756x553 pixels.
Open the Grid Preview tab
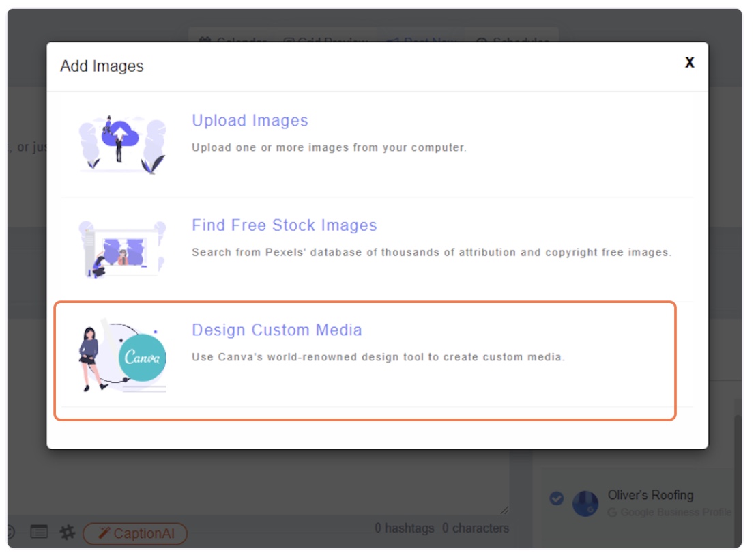pyautogui.click(x=325, y=40)
